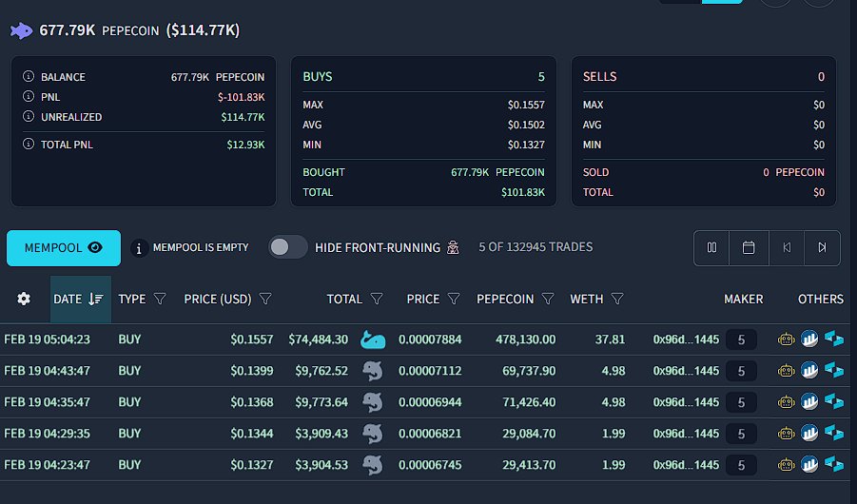Click the trade count 5 badge, 04:23:47 row
Image resolution: width=857 pixels, height=504 pixels.
(741, 466)
